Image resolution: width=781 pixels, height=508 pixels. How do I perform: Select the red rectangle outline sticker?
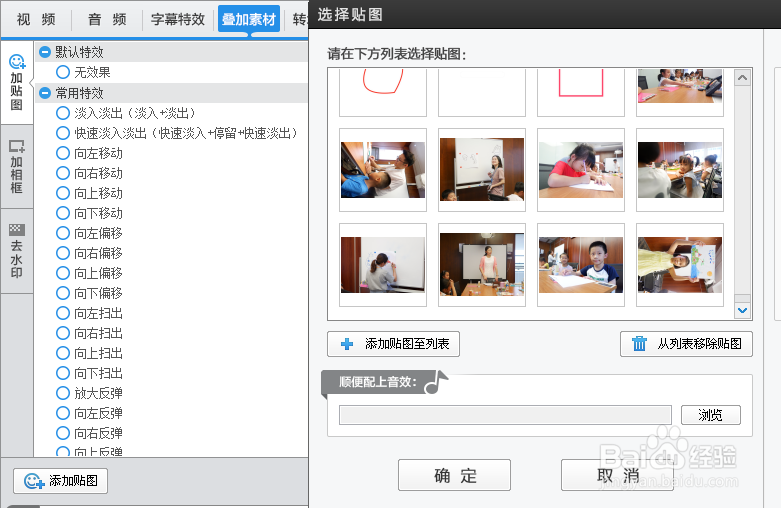581,92
